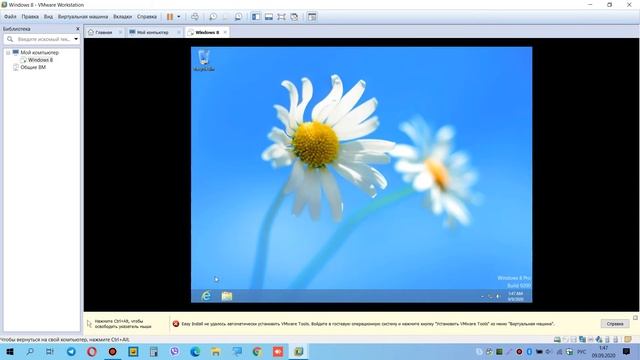The height and width of the screenshot is (360, 640).
Task: Toggle the thumbnail bar view icon
Action: [269, 17]
